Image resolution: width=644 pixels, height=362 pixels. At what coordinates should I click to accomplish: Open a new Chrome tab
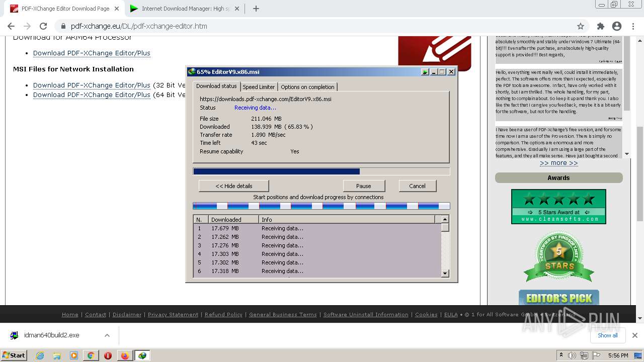256,9
